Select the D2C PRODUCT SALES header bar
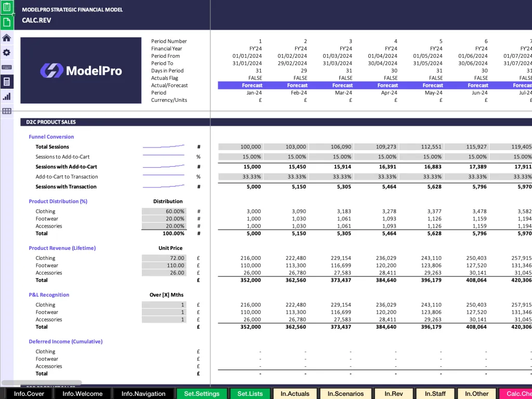532x399 pixels. [114, 122]
